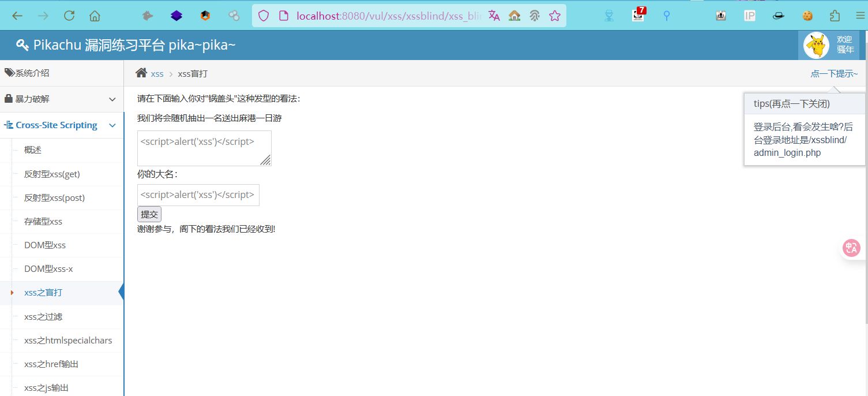
Task: Click the pink floating translate bubble
Action: point(851,248)
